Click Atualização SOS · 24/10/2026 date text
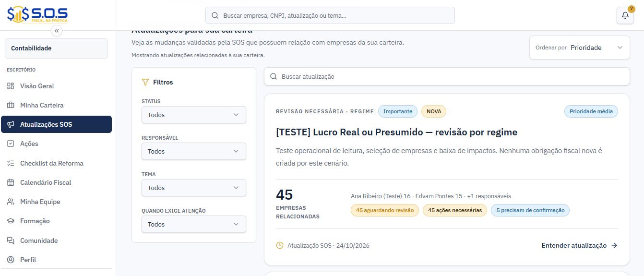Image resolution: width=644 pixels, height=276 pixels. pos(328,245)
